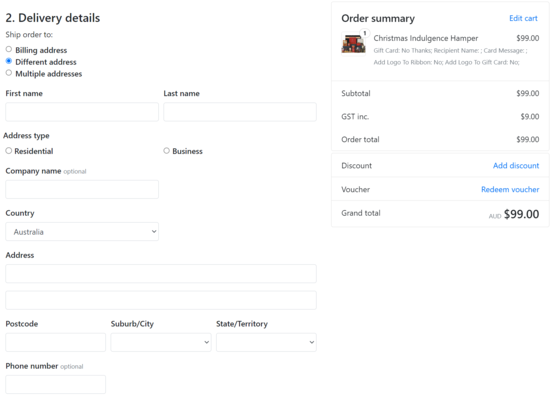Select Multiple addresses radio option
Screen dimensions: 550x400
point(9,73)
